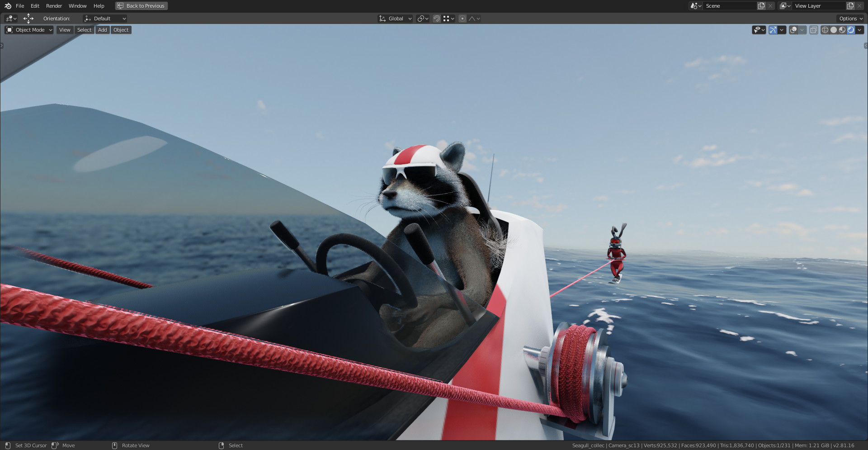Open the object visibility and selectability popover

759,30
